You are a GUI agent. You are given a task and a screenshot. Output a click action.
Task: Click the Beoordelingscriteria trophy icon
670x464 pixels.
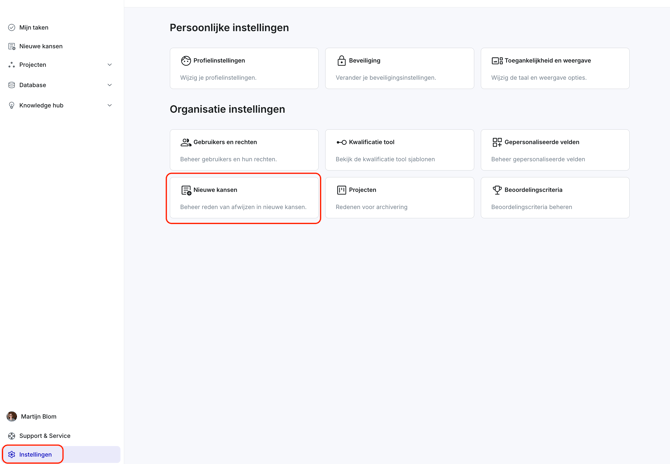click(497, 190)
